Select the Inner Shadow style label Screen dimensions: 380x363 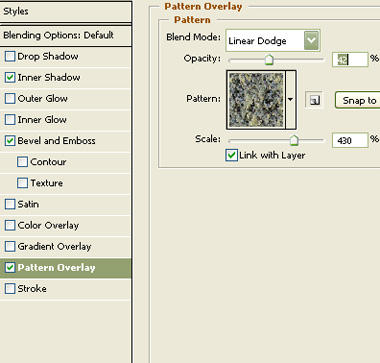point(49,77)
